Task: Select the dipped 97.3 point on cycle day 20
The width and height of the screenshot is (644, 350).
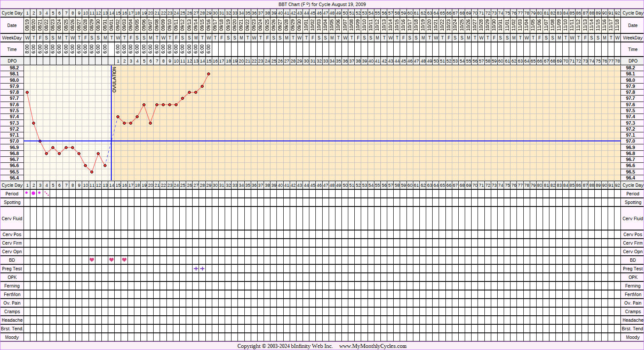Action: (x=151, y=123)
